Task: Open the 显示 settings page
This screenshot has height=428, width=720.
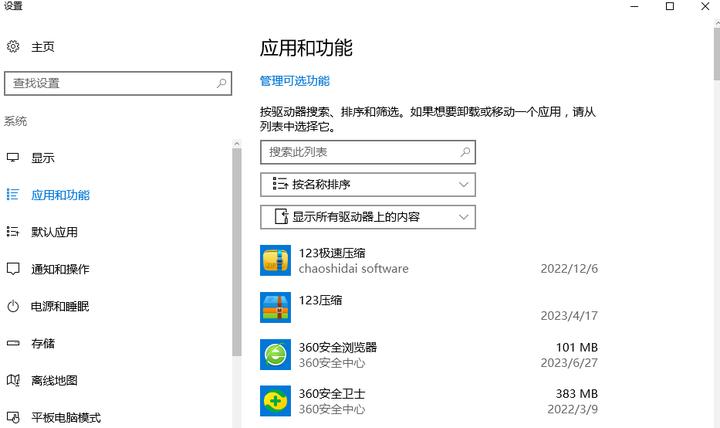Action: point(43,158)
